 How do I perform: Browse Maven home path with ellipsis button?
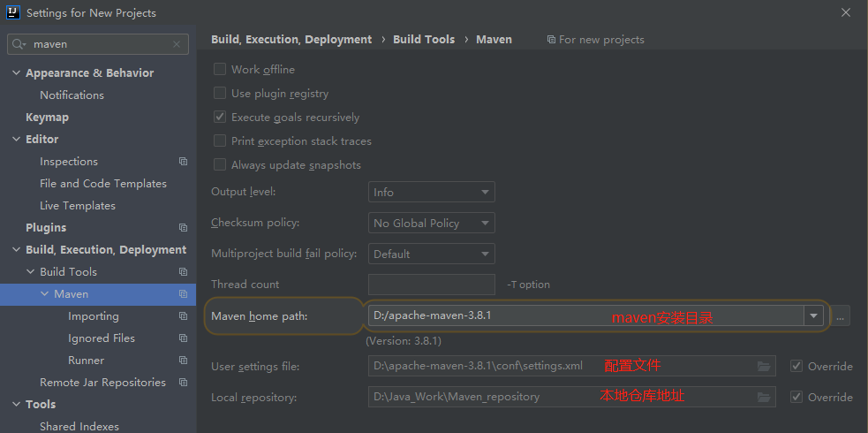(x=841, y=315)
